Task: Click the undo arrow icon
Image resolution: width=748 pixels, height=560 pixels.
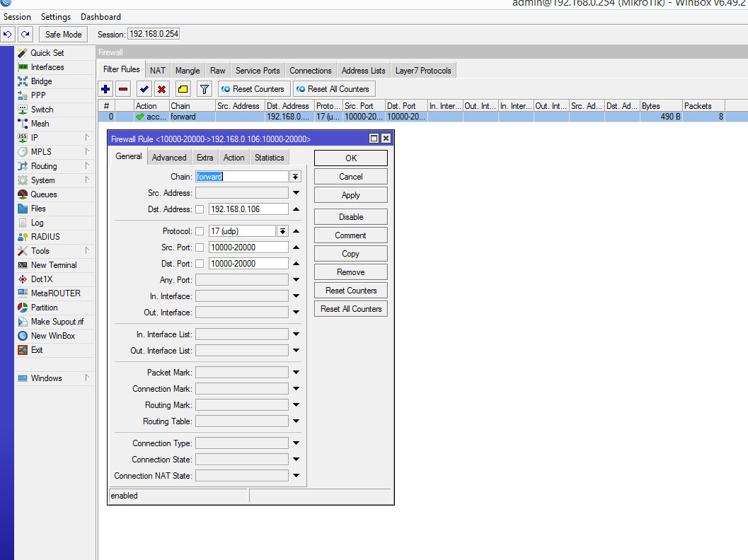Action: tap(8, 35)
